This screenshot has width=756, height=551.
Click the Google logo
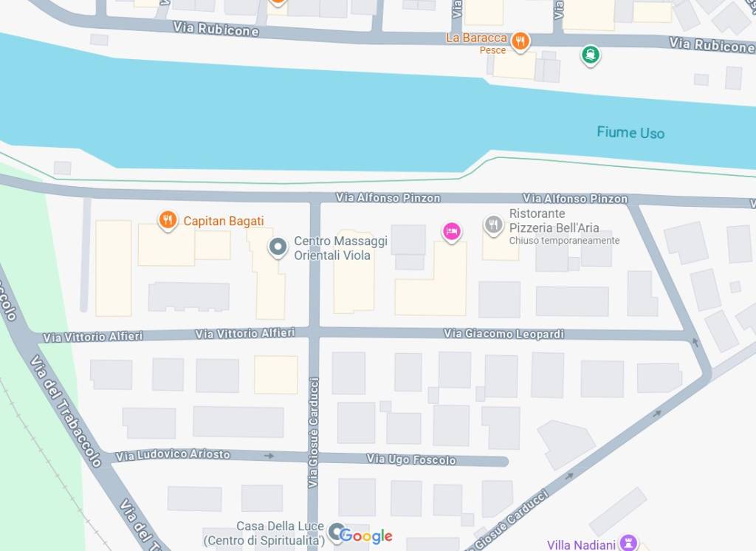tap(366, 535)
